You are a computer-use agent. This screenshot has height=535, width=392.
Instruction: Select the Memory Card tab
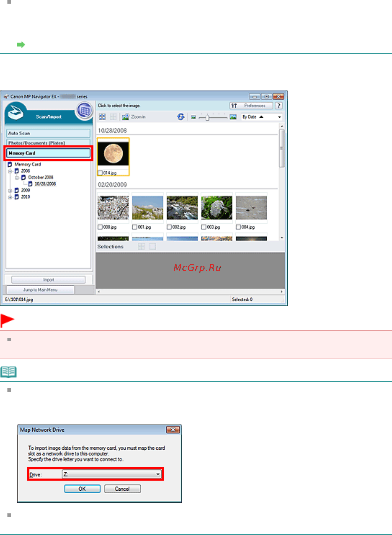[48, 153]
